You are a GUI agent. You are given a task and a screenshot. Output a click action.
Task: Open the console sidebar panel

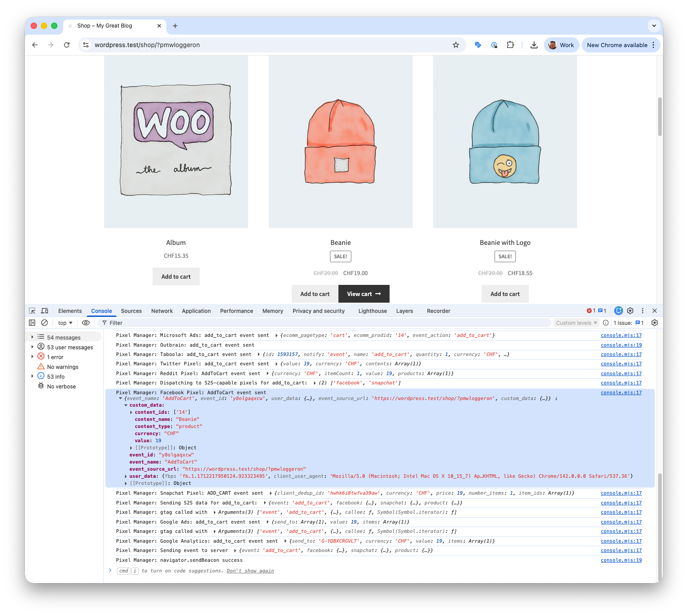[32, 323]
